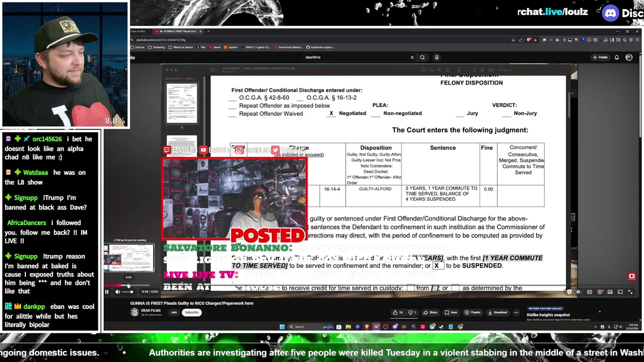
Task: Show hidden system tray icons
Action: pos(595,327)
